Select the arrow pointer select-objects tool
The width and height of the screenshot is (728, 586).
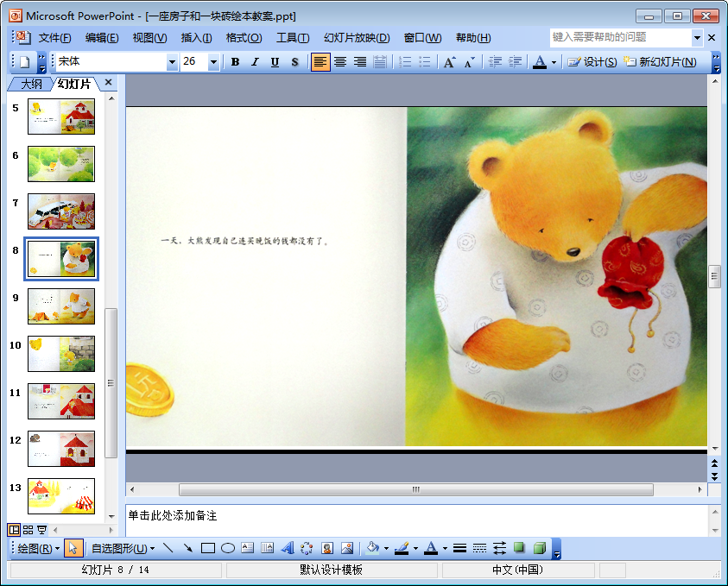coord(73,548)
